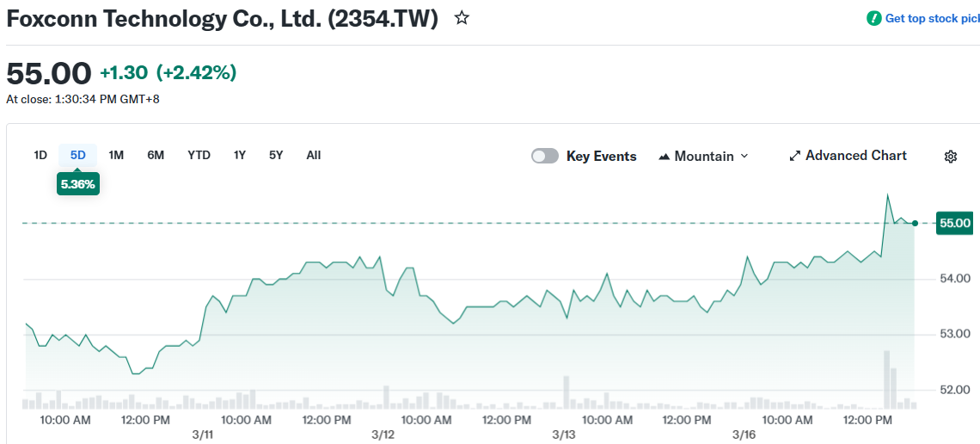The height and width of the screenshot is (444, 980).
Task: Click the large 55.00 price heading
Action: 49,74
